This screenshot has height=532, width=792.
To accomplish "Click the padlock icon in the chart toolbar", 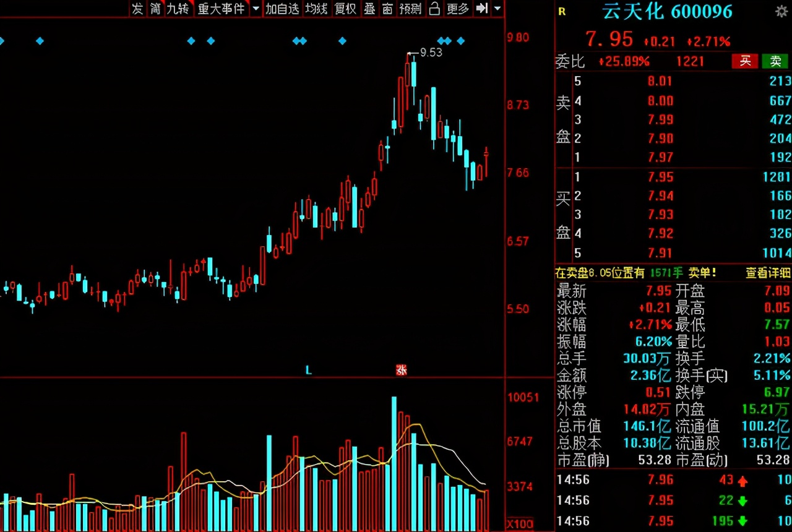I will 434,9.
